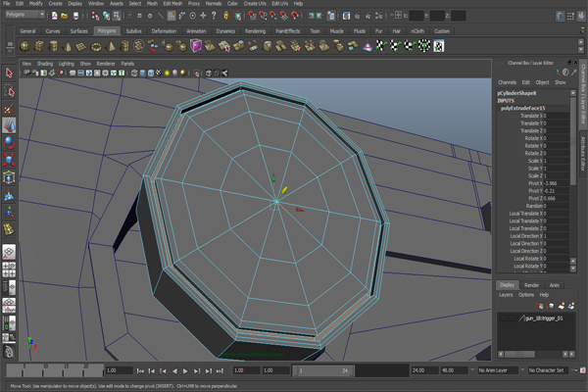This screenshot has height=392, width=588.
Task: Open Layers menu in Layer Editor
Action: point(506,294)
